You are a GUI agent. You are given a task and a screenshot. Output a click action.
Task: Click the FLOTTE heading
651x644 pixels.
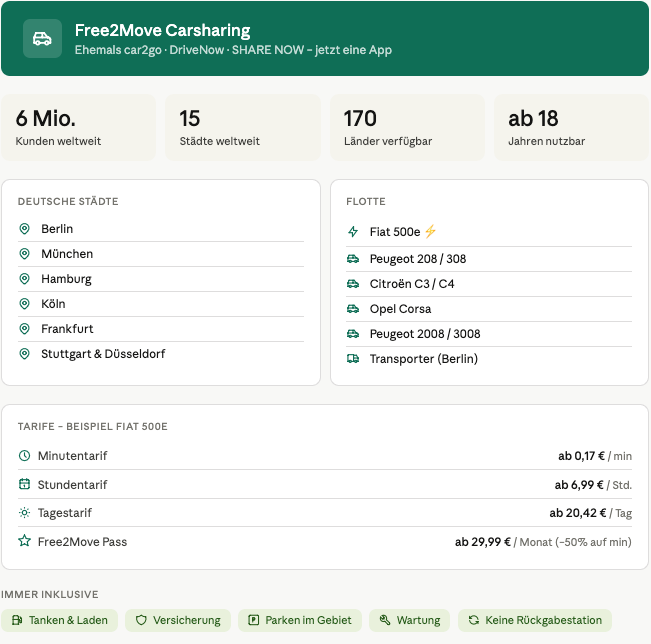(x=366, y=201)
